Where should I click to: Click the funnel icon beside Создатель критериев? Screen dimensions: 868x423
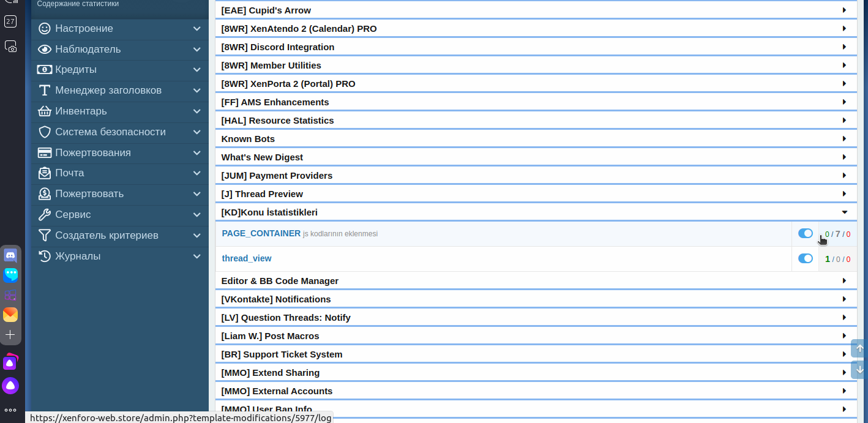coord(44,236)
